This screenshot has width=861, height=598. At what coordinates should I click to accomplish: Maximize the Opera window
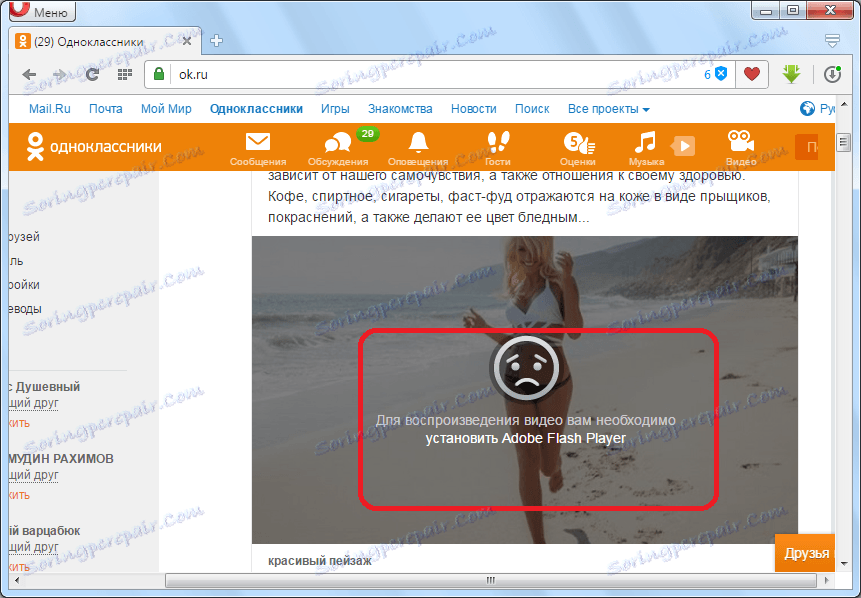click(793, 10)
